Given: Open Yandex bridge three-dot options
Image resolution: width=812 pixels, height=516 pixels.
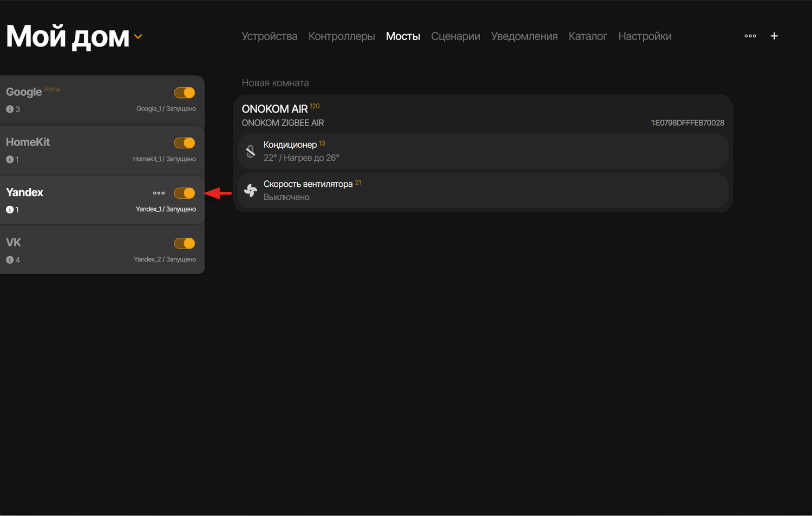Looking at the screenshot, I should pos(159,193).
